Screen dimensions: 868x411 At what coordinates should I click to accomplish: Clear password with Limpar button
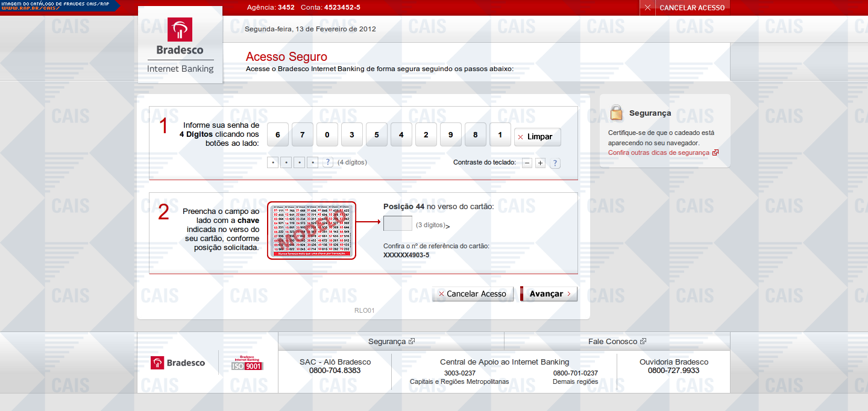pyautogui.click(x=537, y=137)
